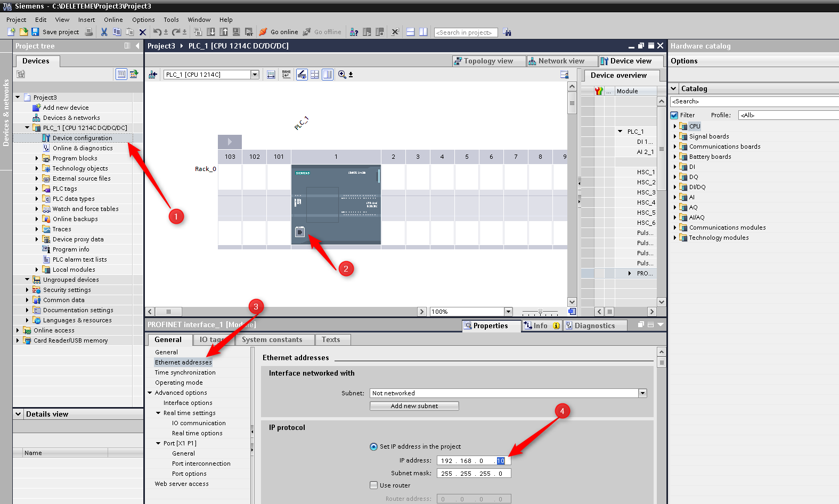
Task: Select Operating mode in properties list
Action: point(179,383)
